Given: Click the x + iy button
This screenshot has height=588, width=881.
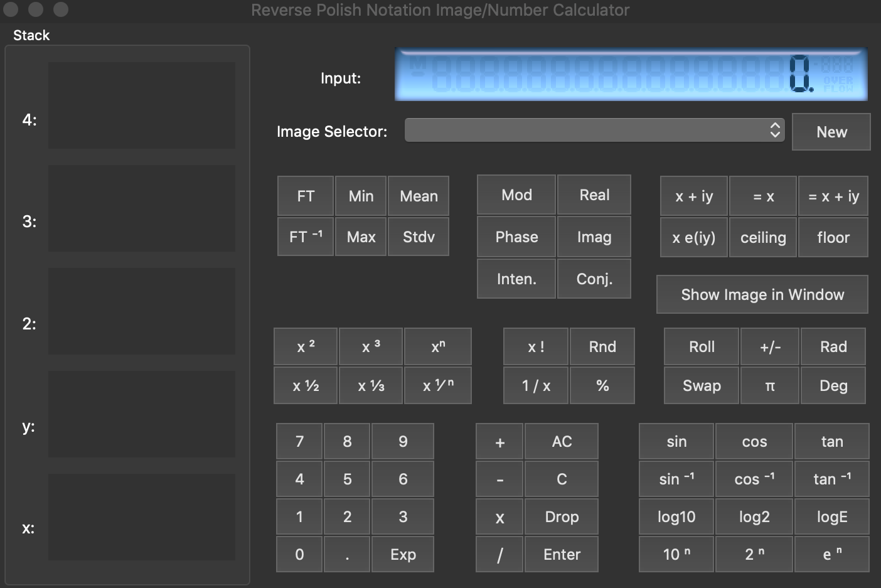Looking at the screenshot, I should 694,196.
